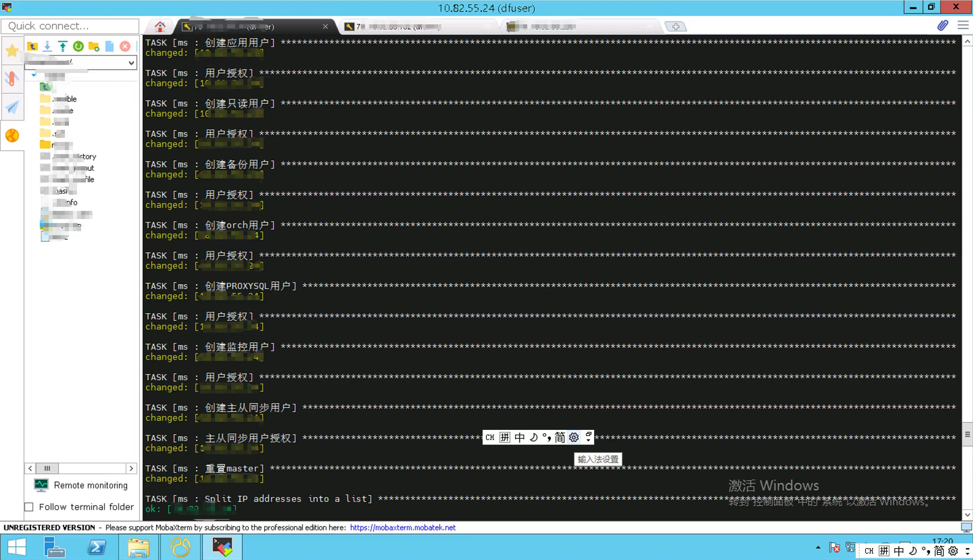Expand the remote path dropdown

pos(131,63)
